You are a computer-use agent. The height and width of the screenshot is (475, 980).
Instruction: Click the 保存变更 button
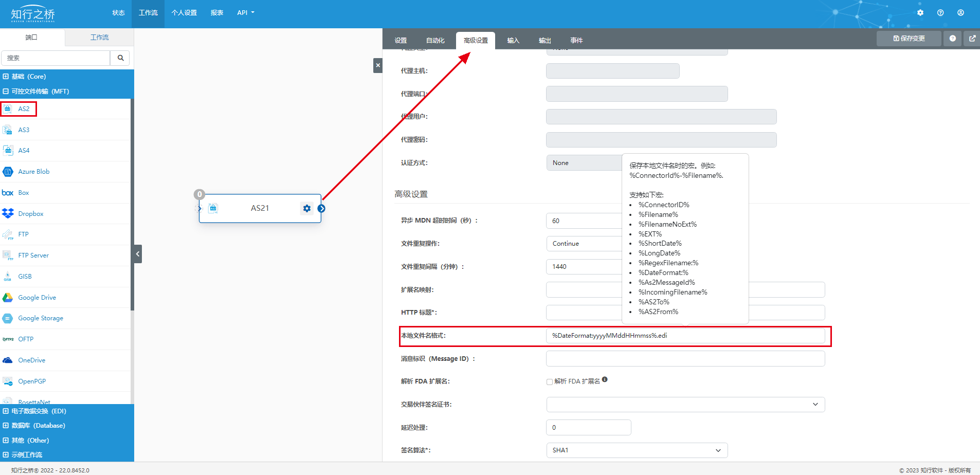coord(909,39)
